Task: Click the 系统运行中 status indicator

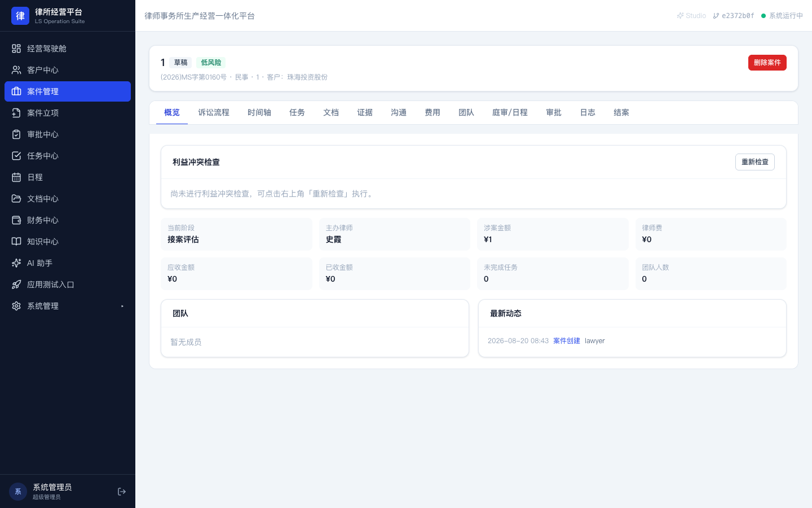Action: tap(782, 16)
